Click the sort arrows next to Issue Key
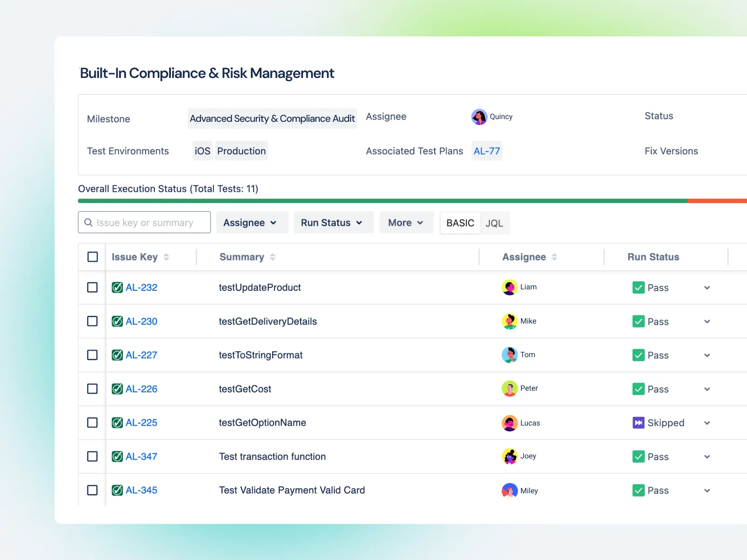This screenshot has width=747, height=560. point(166,257)
